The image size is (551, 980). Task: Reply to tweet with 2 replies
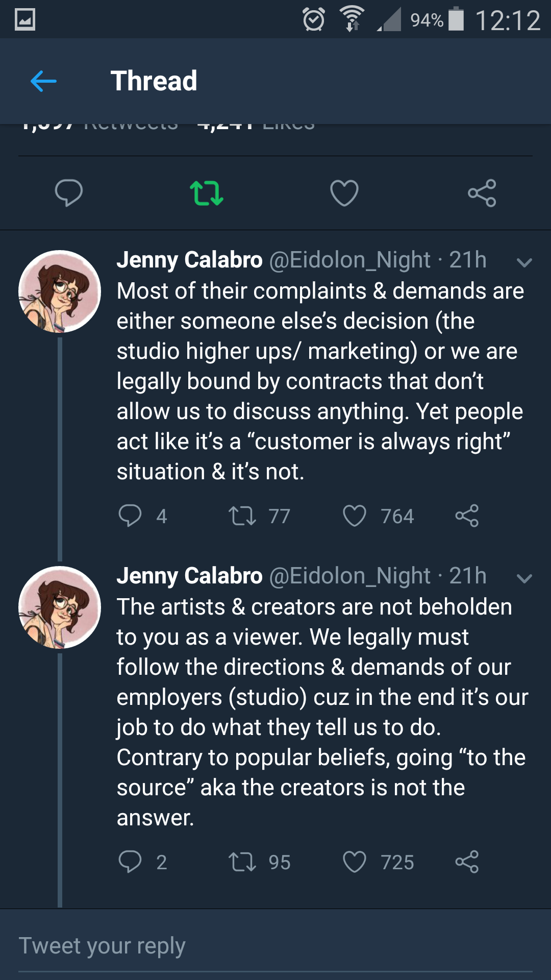(x=130, y=862)
